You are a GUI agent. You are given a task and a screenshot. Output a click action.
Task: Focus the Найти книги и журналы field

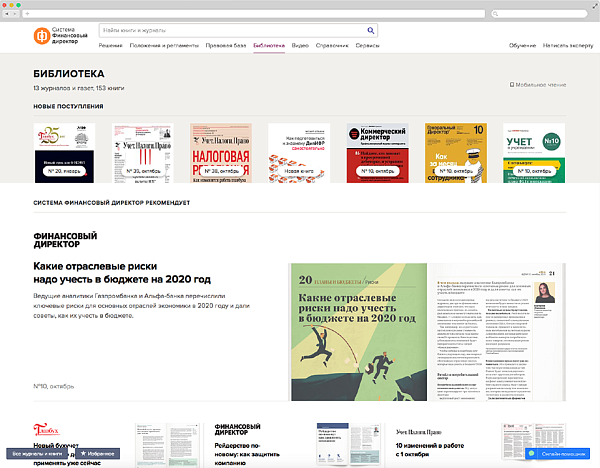coord(238,30)
